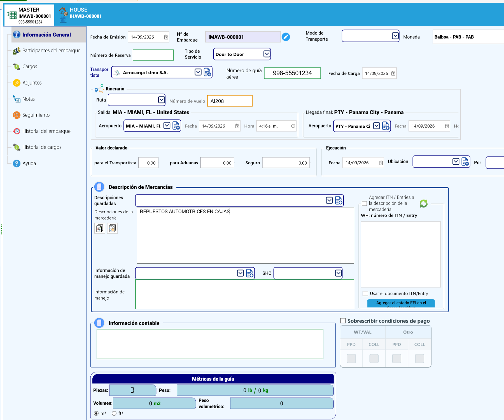Viewport: 504px width, 420px height.
Task: Open calendar for Fecha de Carga
Action: tap(393, 73)
